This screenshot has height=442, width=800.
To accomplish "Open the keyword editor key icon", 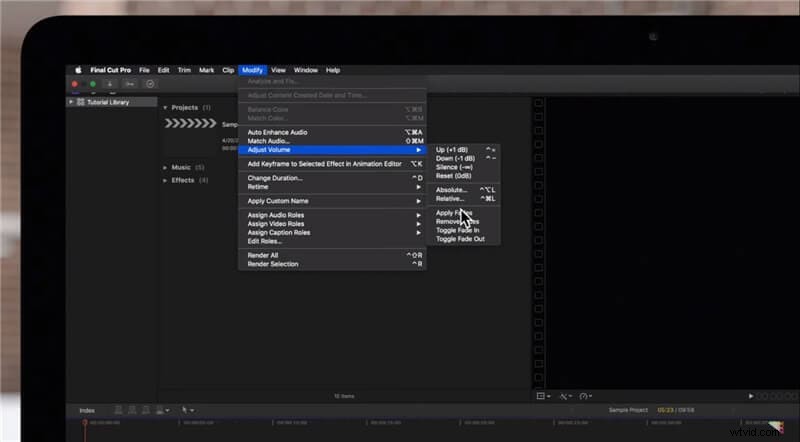I will [x=130, y=84].
